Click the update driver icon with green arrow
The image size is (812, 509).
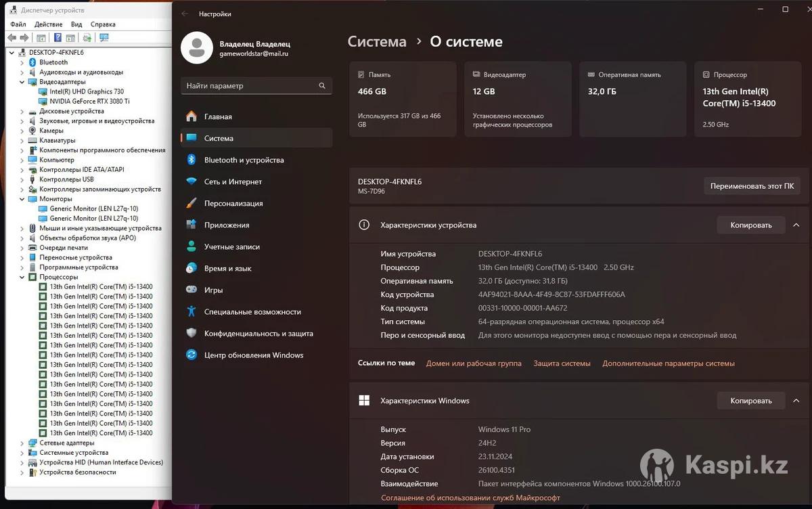pyautogui.click(x=87, y=38)
